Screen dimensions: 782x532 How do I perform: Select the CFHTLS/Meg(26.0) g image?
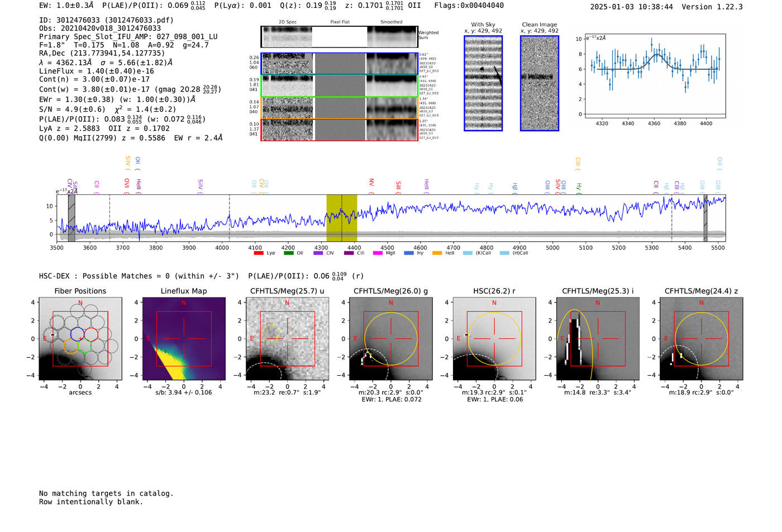tap(391, 339)
